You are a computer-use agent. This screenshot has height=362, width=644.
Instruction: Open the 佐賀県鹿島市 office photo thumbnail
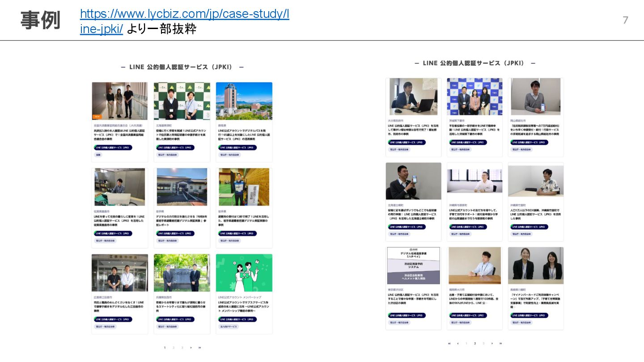pos(120,187)
